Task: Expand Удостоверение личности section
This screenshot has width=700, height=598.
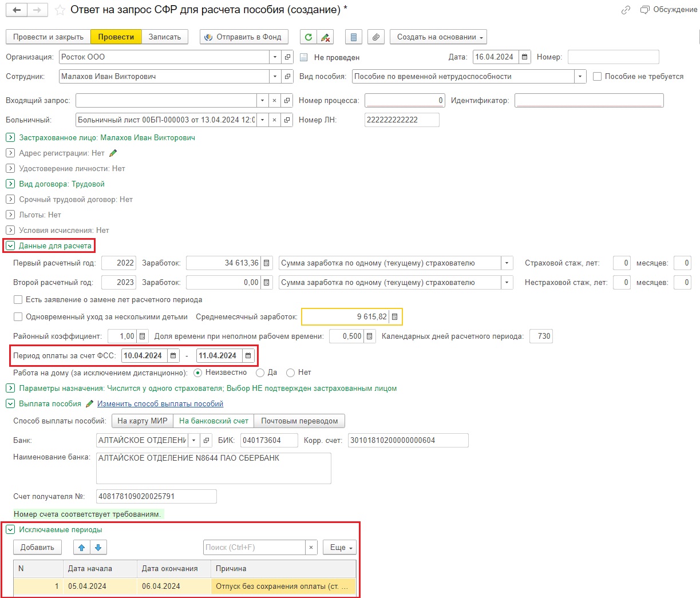Action: coord(10,169)
